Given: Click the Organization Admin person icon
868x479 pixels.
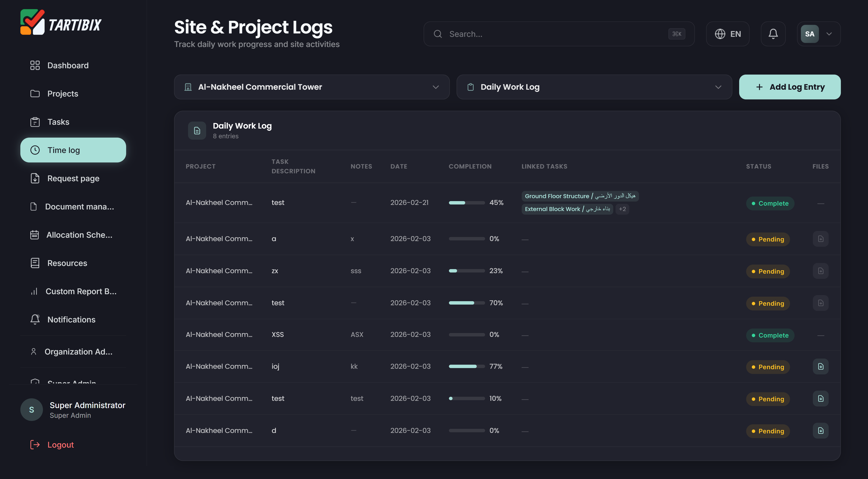Looking at the screenshot, I should coord(33,352).
